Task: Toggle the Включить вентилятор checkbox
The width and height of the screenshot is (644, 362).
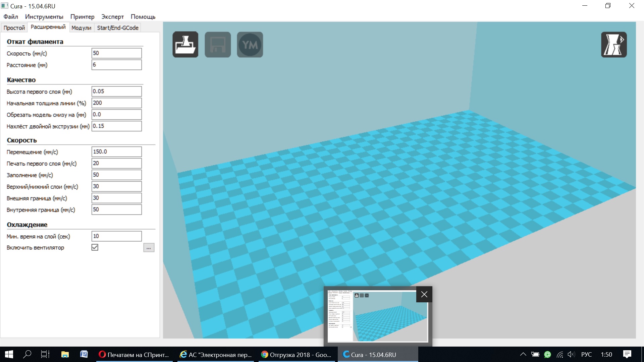Action: (95, 247)
